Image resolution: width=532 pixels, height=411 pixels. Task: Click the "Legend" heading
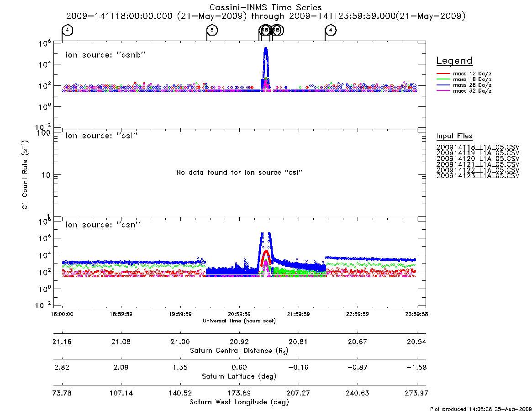[x=454, y=61]
